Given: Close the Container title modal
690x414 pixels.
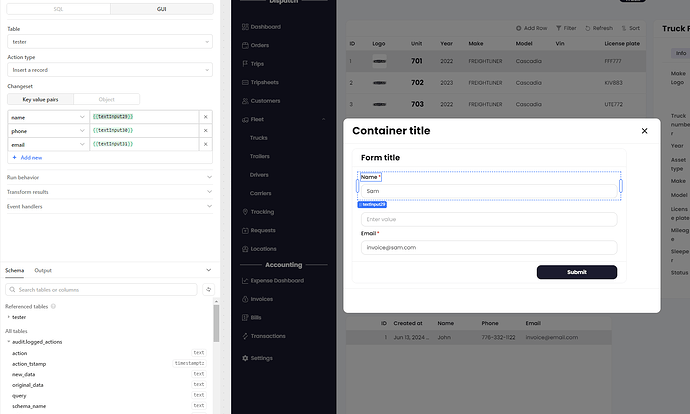Looking at the screenshot, I should tap(644, 131).
